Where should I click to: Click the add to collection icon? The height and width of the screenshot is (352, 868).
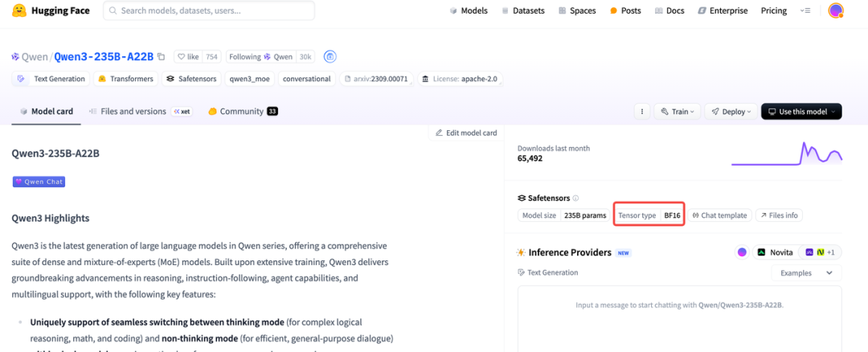point(330,56)
